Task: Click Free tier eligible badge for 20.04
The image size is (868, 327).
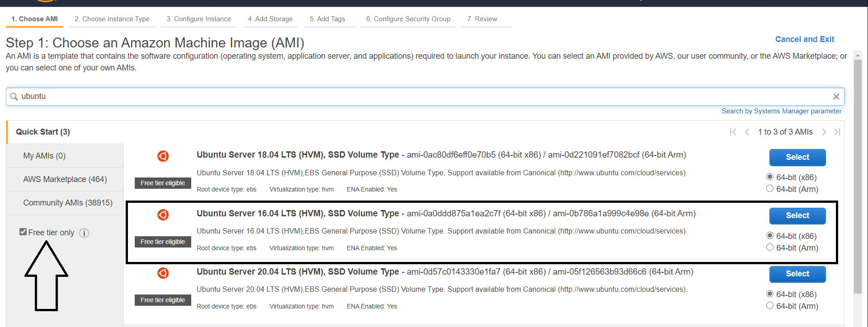Action: [x=163, y=300]
